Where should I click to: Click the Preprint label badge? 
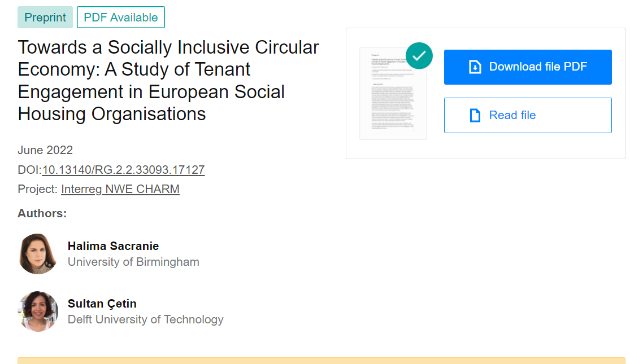[45, 17]
